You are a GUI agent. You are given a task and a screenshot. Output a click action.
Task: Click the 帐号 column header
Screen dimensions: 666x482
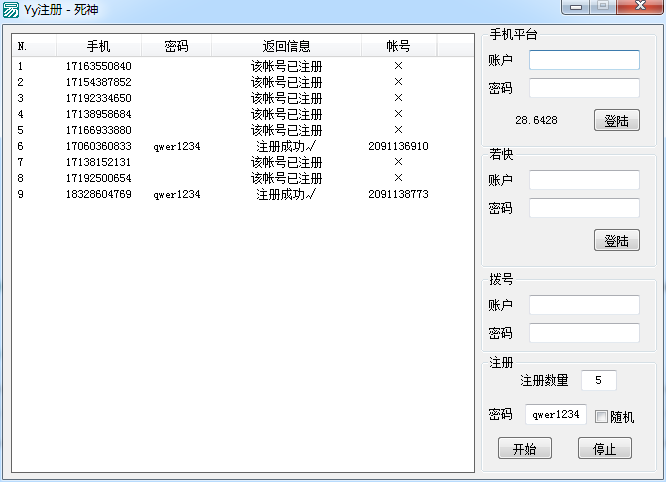click(x=398, y=46)
